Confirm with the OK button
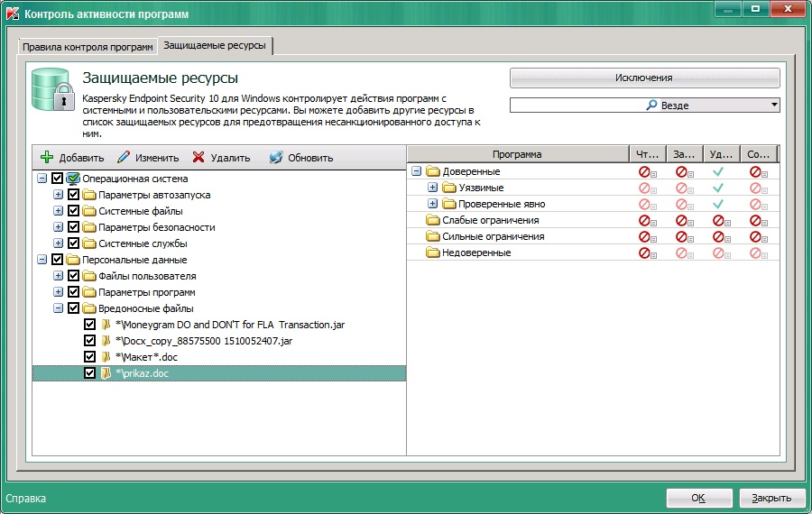 [698, 498]
